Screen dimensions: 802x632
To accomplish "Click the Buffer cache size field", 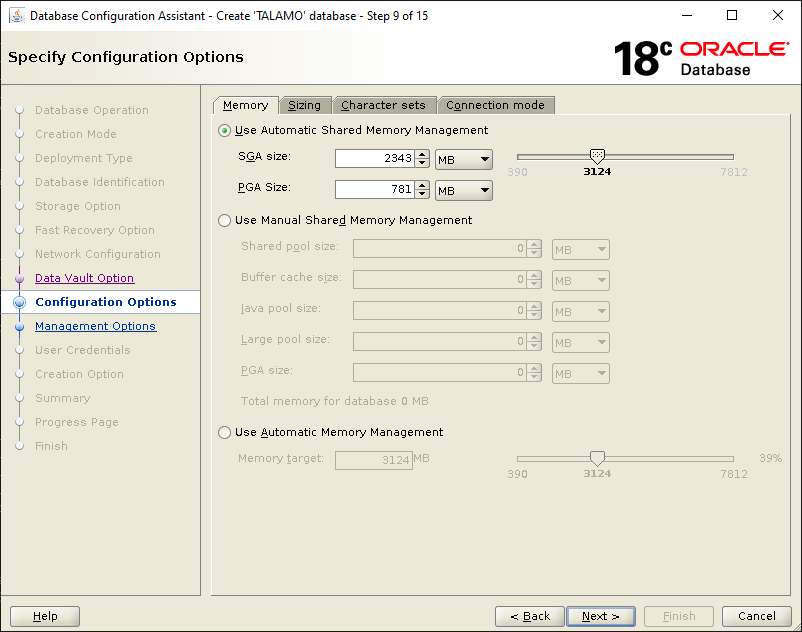I will 440,280.
